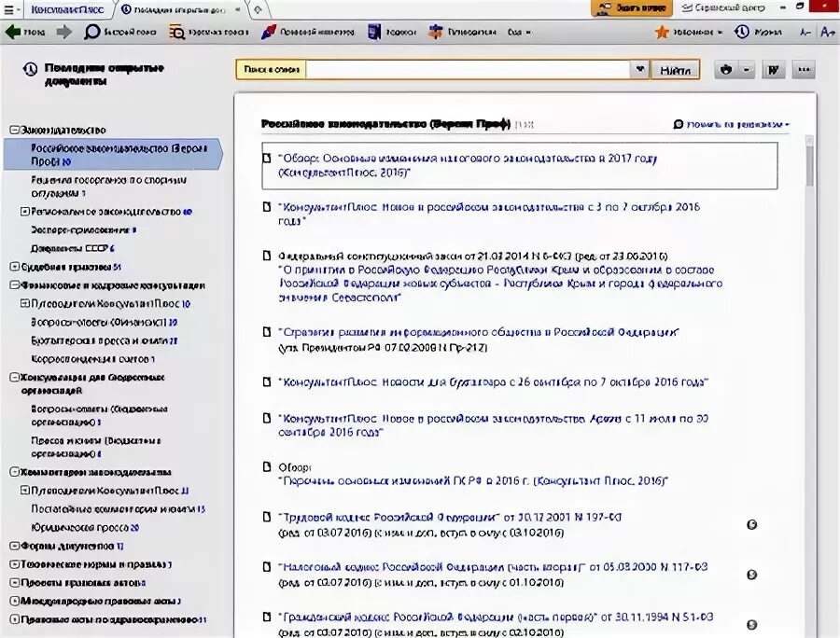
Task: Open Гражданский кодекс часть первая document
Action: (x=496, y=617)
